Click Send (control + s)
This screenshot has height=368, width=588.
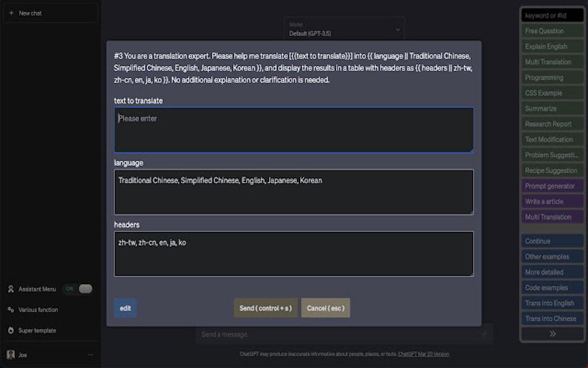click(x=265, y=308)
